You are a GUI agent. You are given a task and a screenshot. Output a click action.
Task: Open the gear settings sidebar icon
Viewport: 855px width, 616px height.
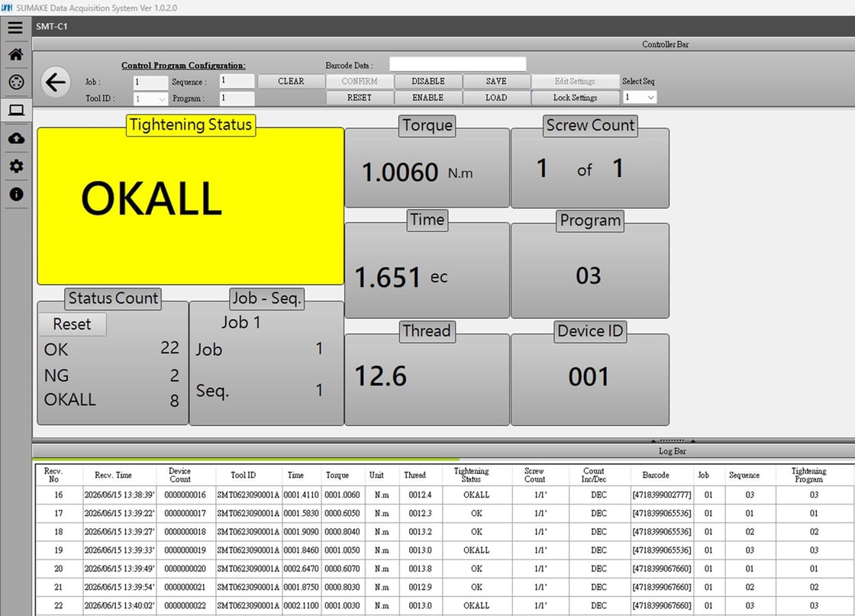[x=16, y=166]
